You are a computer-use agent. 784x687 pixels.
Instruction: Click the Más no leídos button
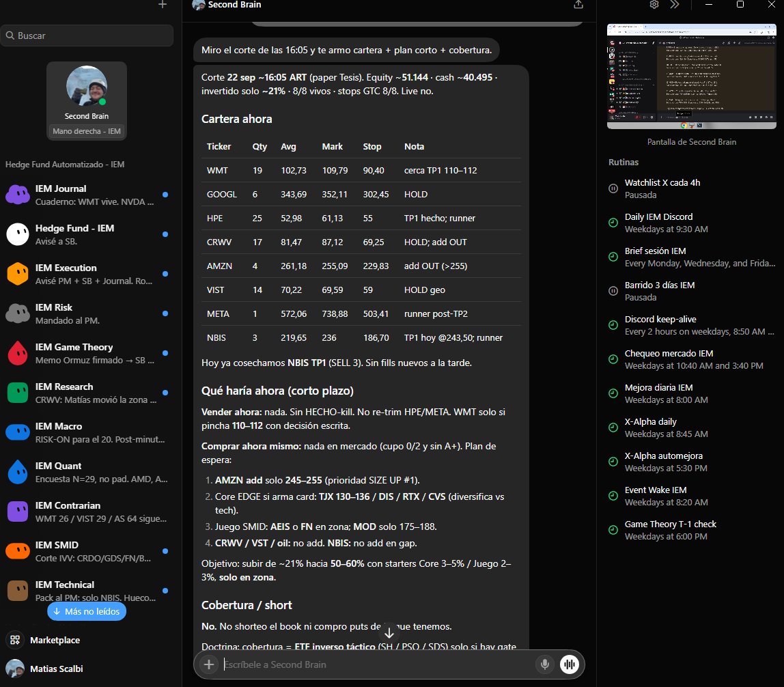click(87, 611)
